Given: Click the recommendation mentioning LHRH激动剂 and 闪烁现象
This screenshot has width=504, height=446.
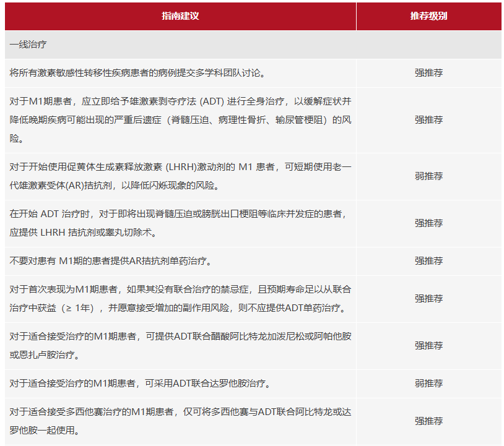Looking at the screenshot, I should coord(181,176).
